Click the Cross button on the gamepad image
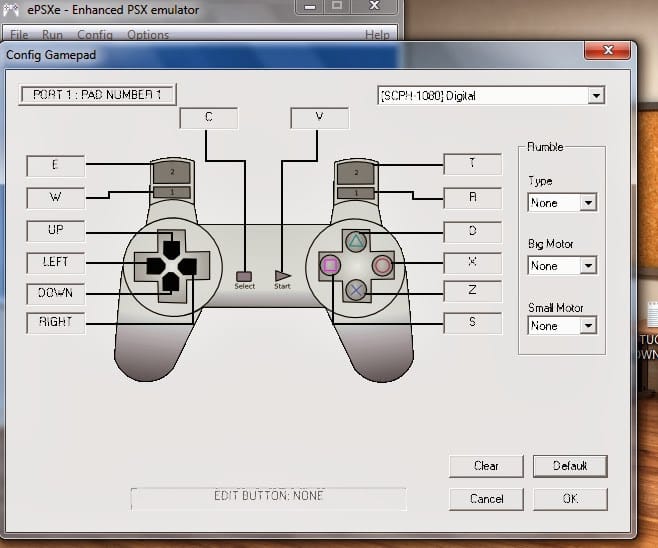 click(356, 290)
